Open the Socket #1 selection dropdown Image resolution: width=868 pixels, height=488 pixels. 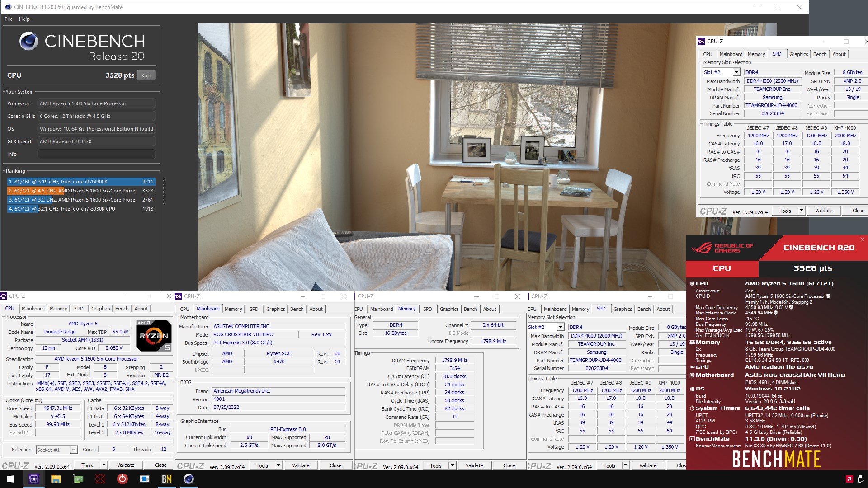tap(73, 450)
